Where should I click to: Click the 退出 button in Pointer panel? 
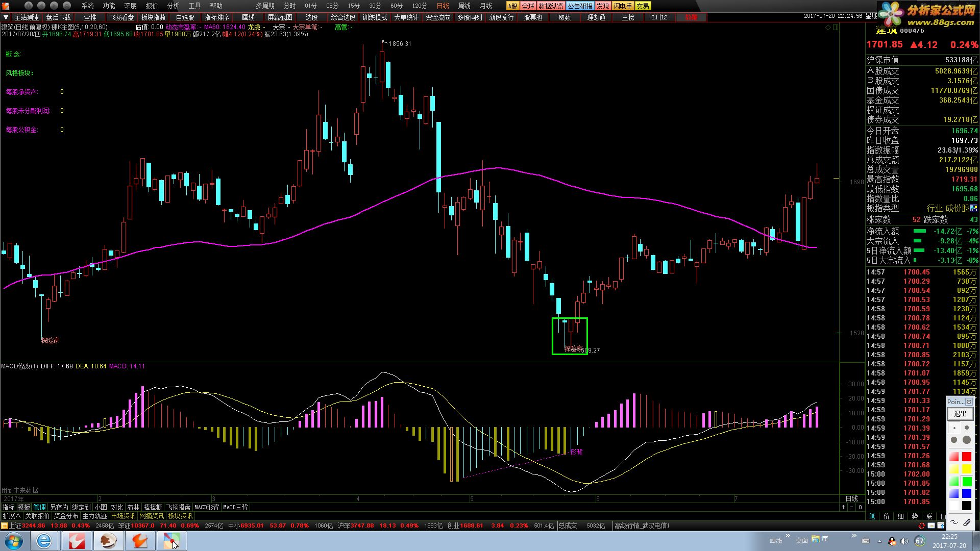(960, 414)
